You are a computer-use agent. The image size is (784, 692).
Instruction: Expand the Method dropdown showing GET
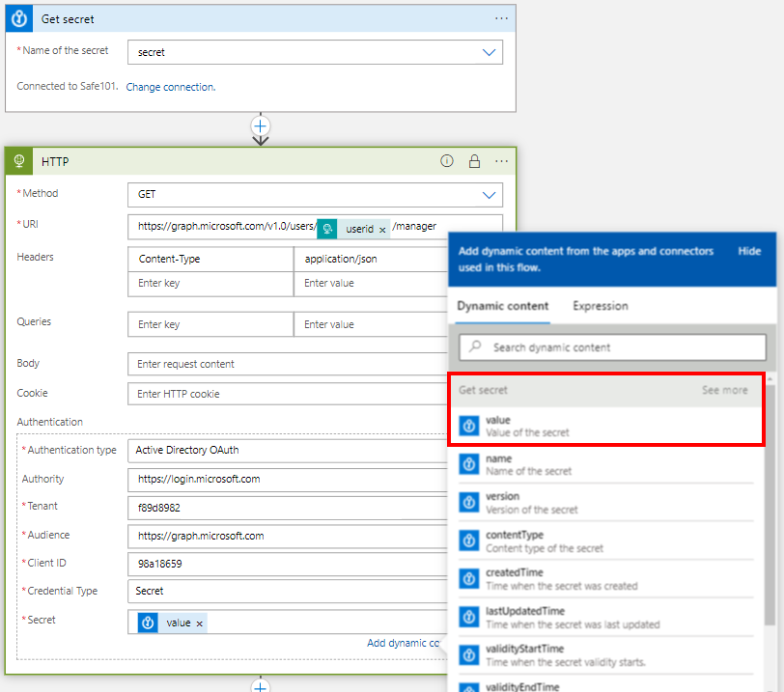(x=489, y=195)
